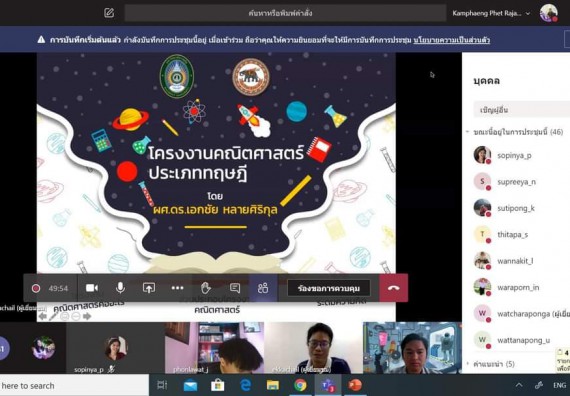Mute the microphone in meeting controls

[x=120, y=288]
